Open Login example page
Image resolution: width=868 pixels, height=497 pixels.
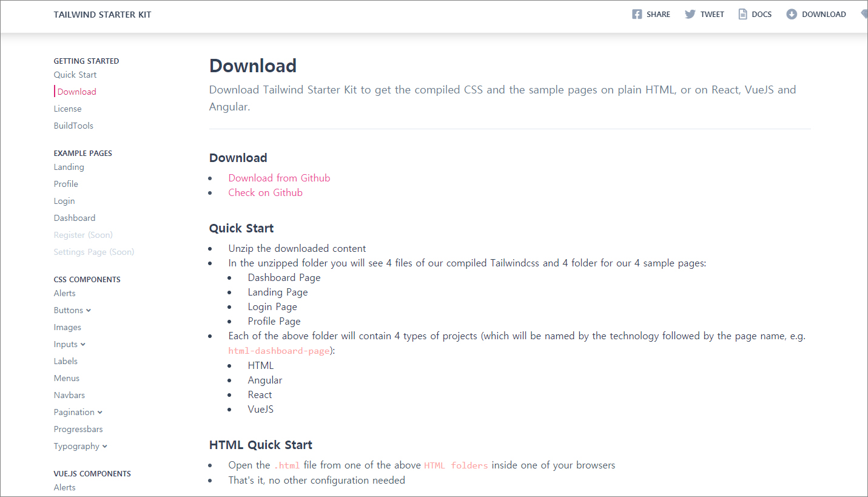click(x=64, y=201)
